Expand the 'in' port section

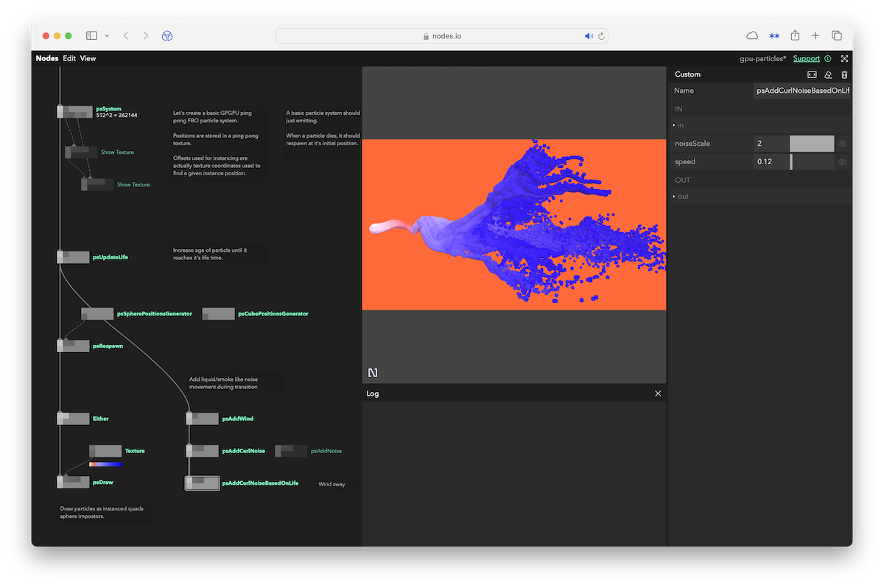click(675, 125)
